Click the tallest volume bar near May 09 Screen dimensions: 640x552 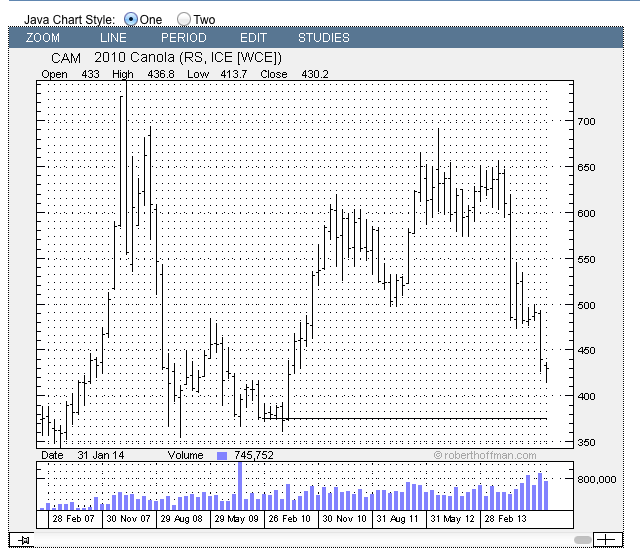click(240, 486)
